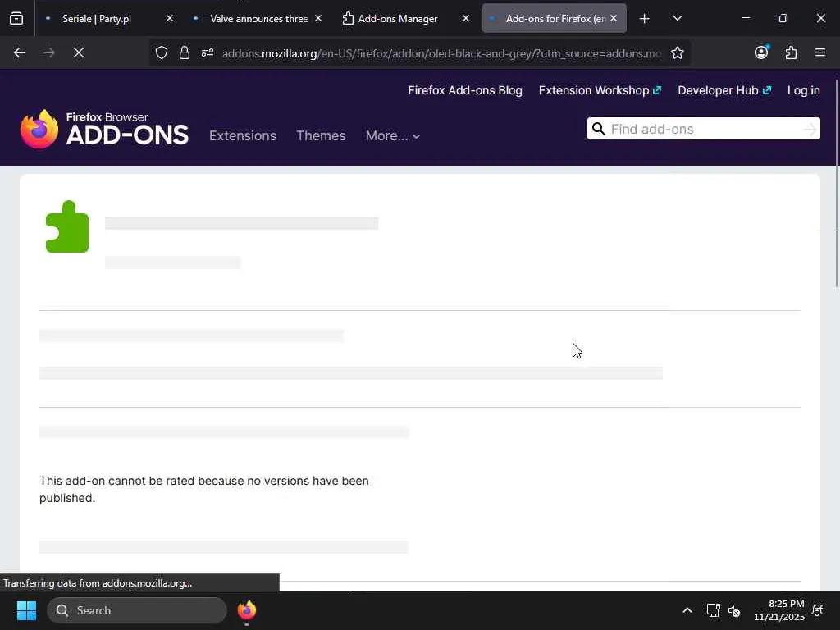Image resolution: width=840 pixels, height=630 pixels.
Task: Open a new tab with plus button
Action: coord(645,19)
